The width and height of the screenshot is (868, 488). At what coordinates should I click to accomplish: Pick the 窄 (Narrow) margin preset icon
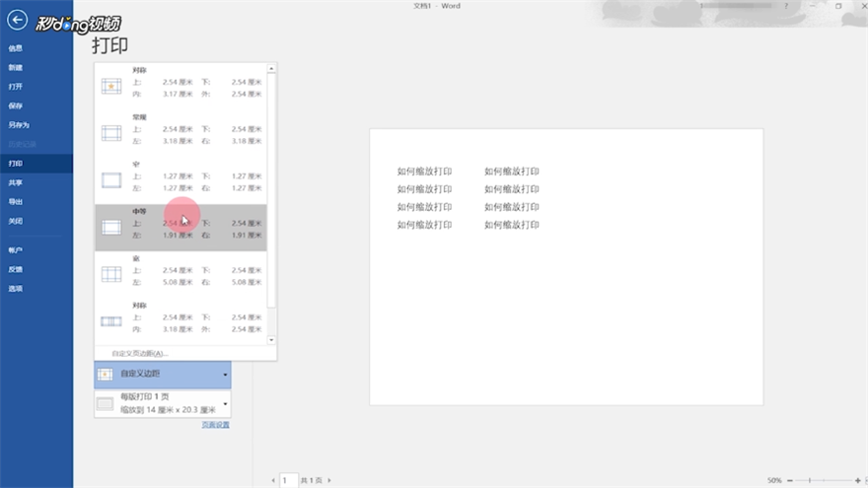[x=111, y=179]
